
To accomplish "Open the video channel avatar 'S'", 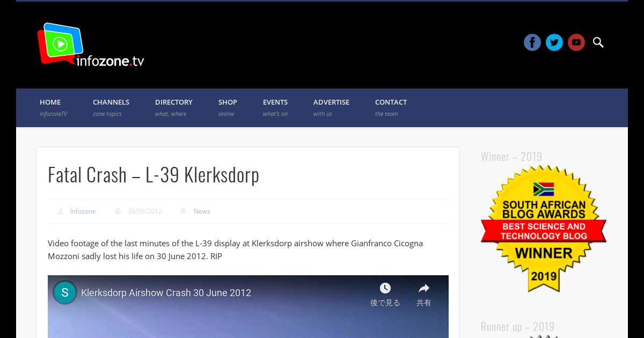I will coord(65,293).
